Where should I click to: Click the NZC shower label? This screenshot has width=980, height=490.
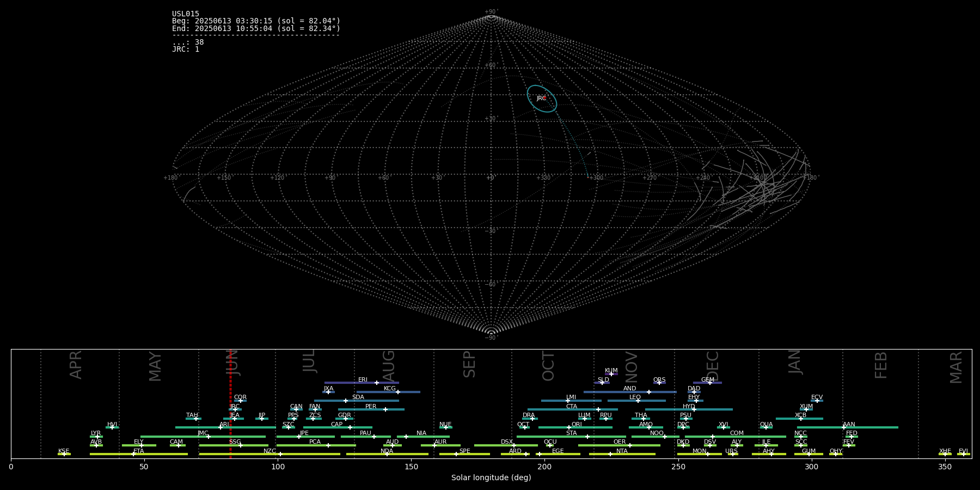pyautogui.click(x=269, y=451)
